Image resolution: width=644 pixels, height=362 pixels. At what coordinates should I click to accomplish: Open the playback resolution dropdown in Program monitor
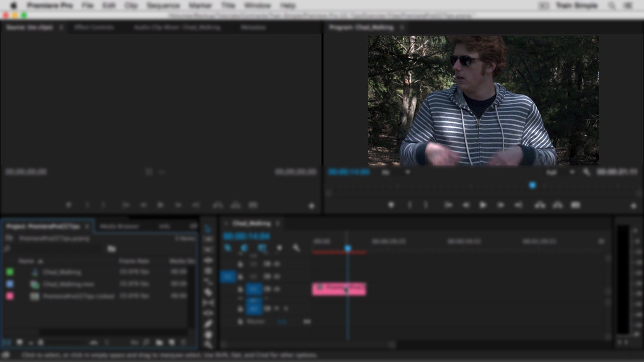coord(556,171)
